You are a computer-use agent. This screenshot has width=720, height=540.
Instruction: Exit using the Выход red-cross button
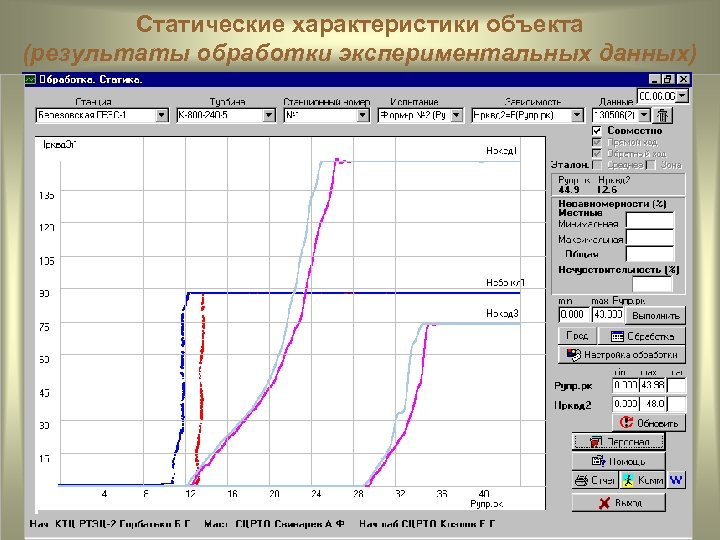click(618, 502)
